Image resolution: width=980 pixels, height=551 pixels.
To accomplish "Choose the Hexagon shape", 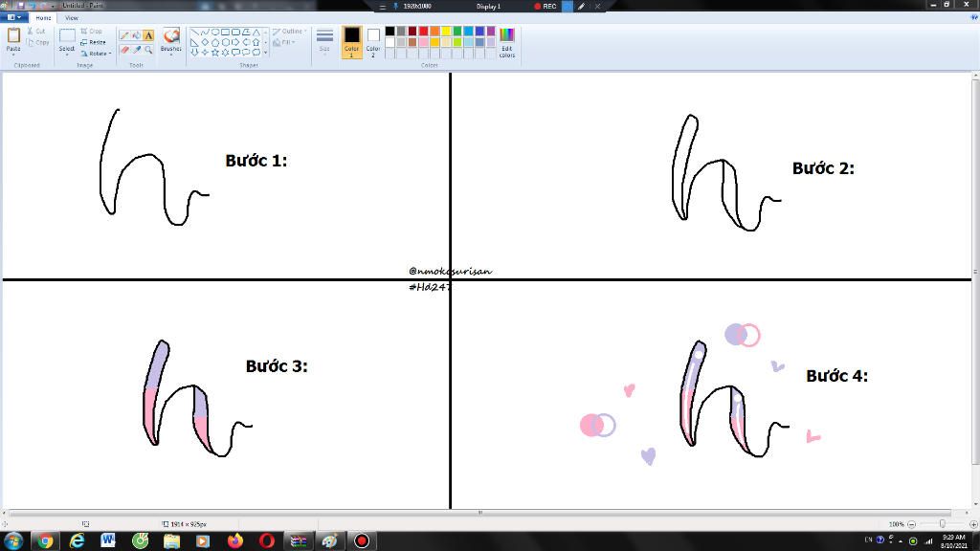I will tap(225, 42).
